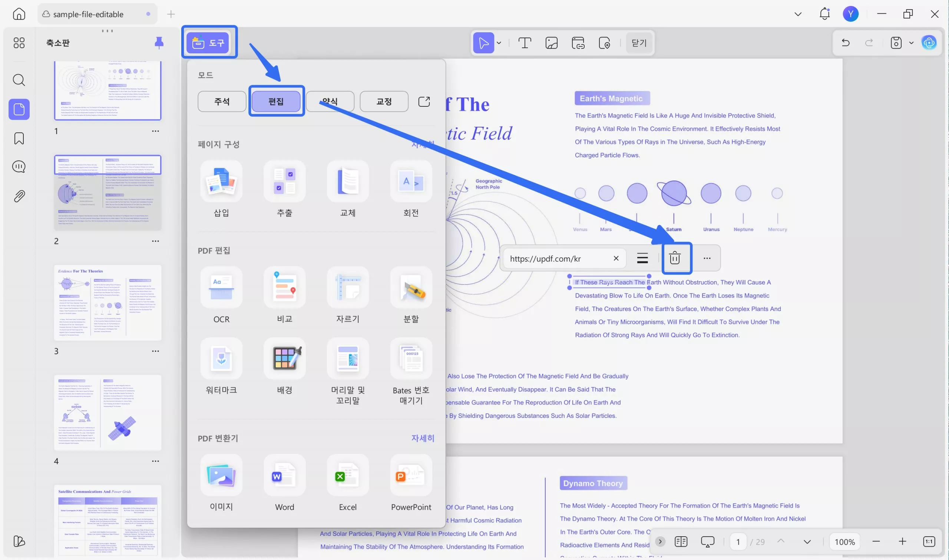Screen dimensions: 949x560
Task: Open the bookmark panel in sidebar
Action: (19, 139)
